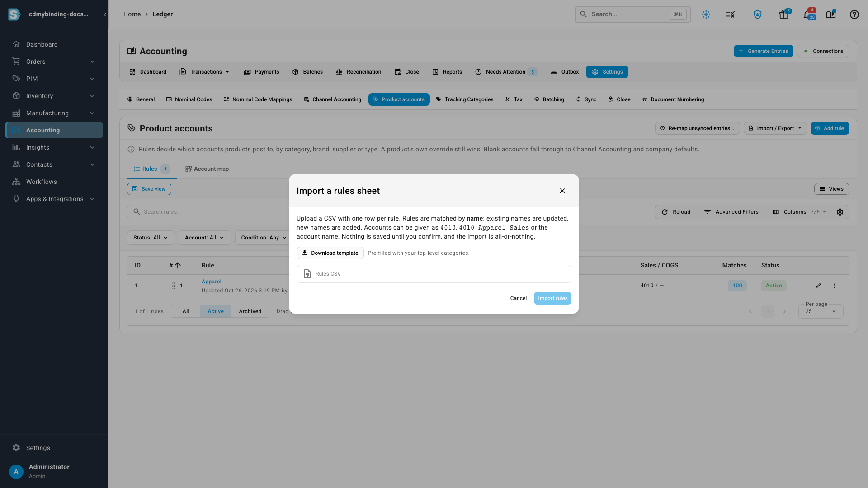The height and width of the screenshot is (488, 868).
Task: Open the Import / Export dropdown
Action: click(x=775, y=128)
